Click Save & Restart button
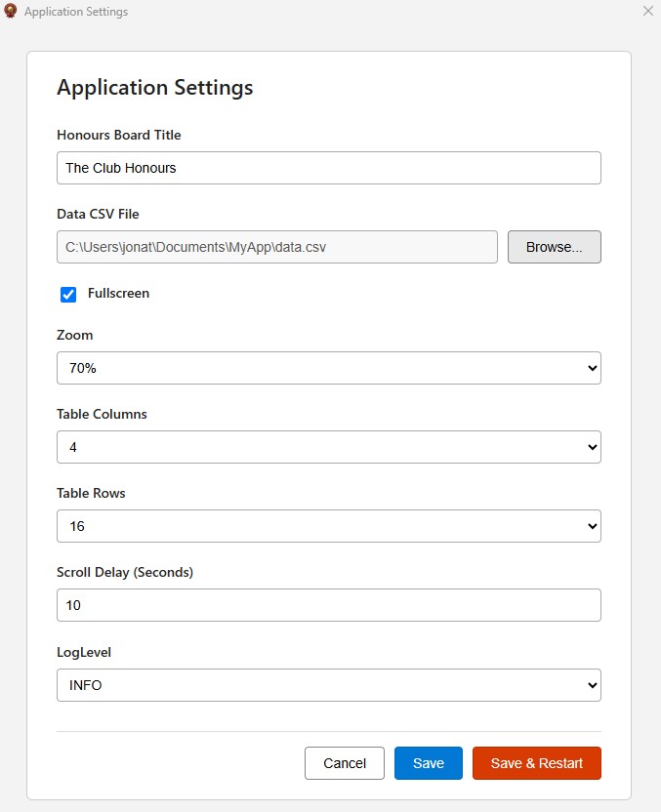661x812 pixels. (537, 763)
